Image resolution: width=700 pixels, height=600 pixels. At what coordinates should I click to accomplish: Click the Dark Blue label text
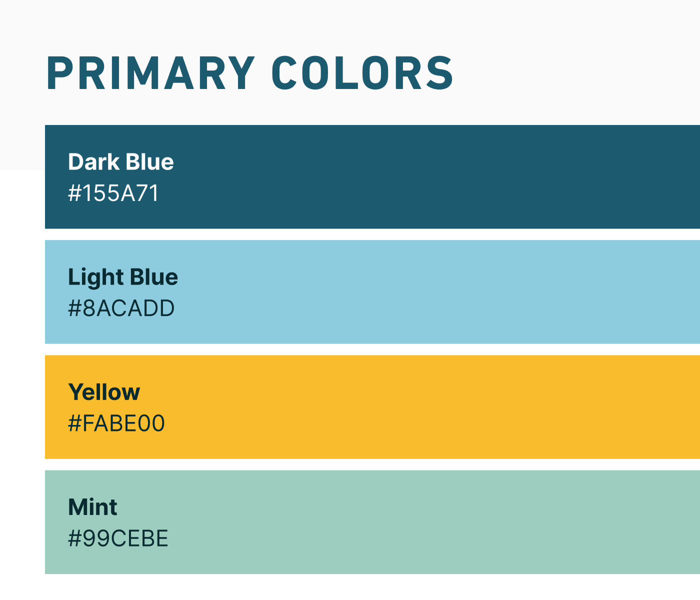pyautogui.click(x=121, y=162)
